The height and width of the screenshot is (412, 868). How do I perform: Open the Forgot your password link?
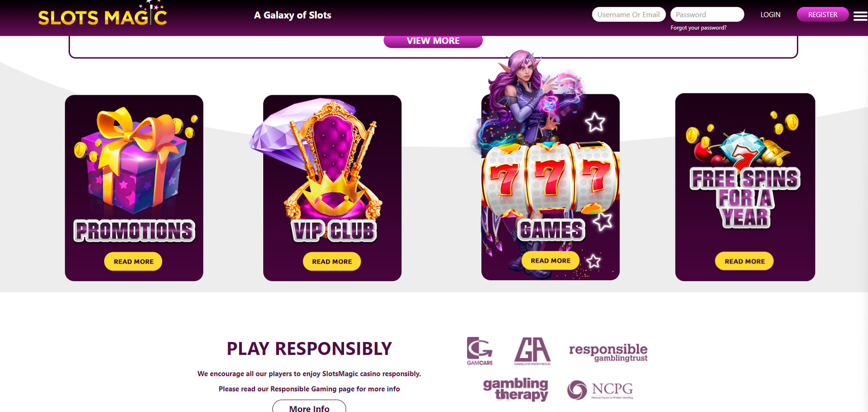(698, 28)
